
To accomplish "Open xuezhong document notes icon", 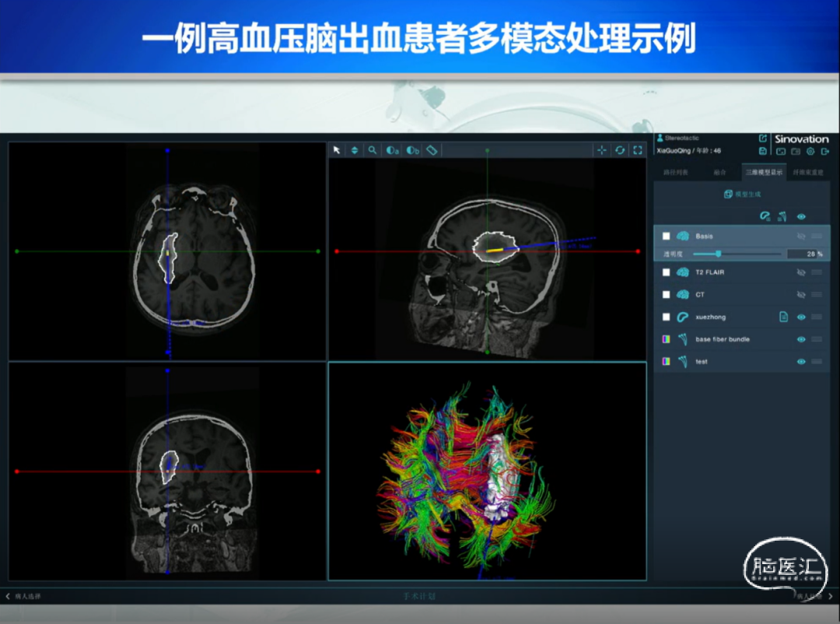I will [784, 317].
